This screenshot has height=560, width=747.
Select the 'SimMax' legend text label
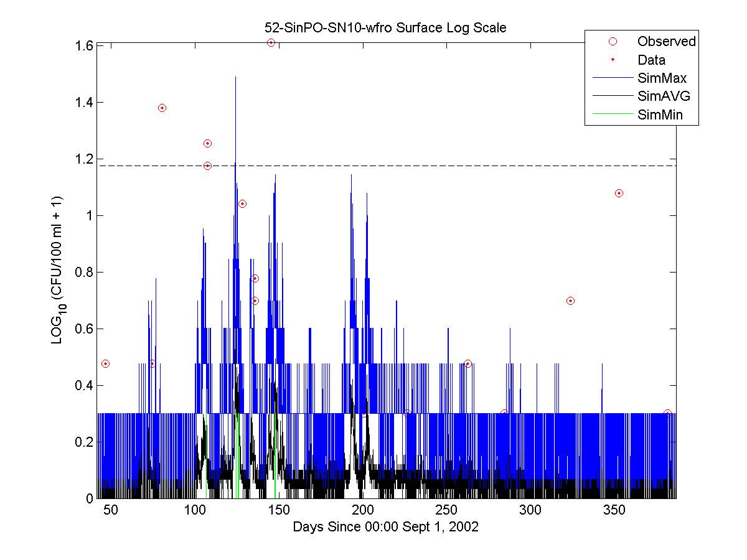point(662,78)
